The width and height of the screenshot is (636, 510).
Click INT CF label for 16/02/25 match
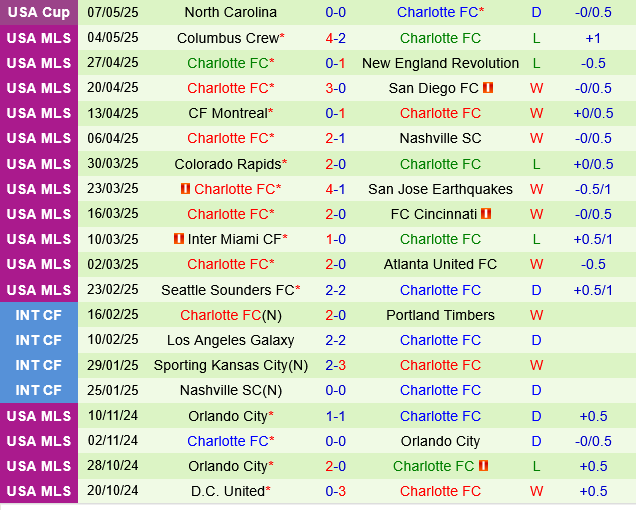[x=39, y=315]
